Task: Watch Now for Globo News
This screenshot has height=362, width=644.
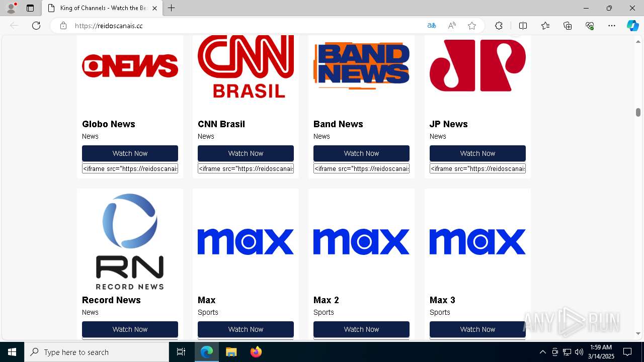Action: 130,153
